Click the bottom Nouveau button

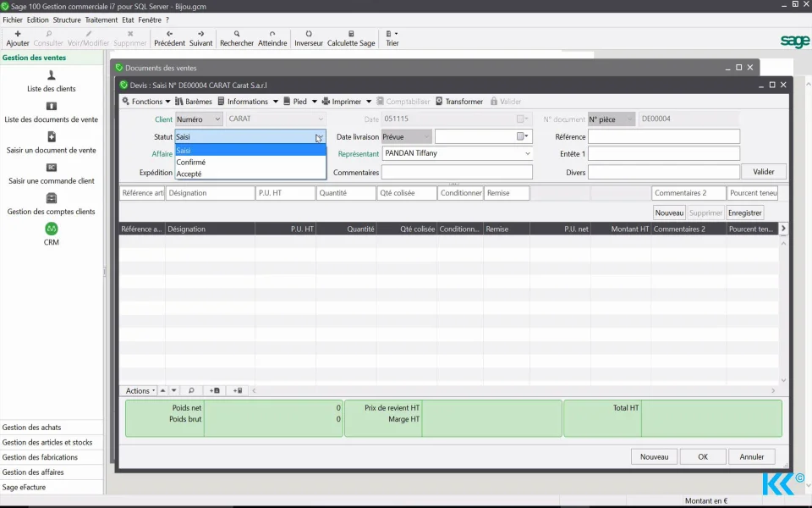click(x=654, y=456)
